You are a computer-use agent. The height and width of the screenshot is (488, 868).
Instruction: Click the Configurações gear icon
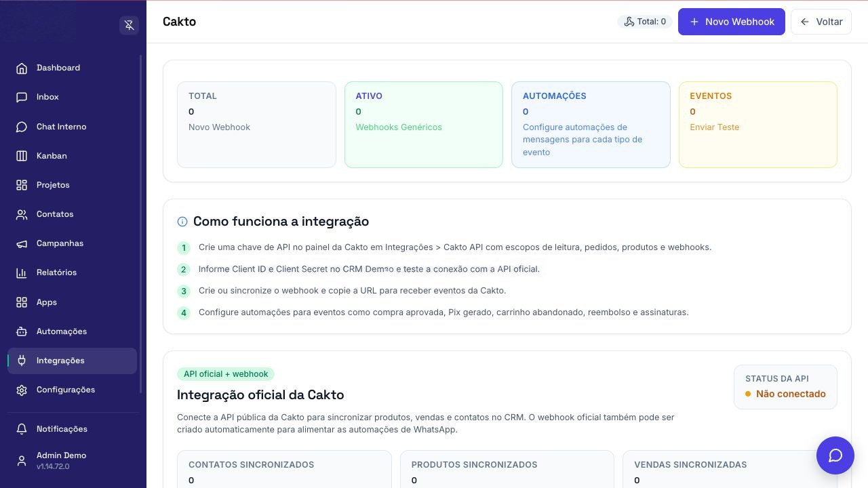pos(22,390)
